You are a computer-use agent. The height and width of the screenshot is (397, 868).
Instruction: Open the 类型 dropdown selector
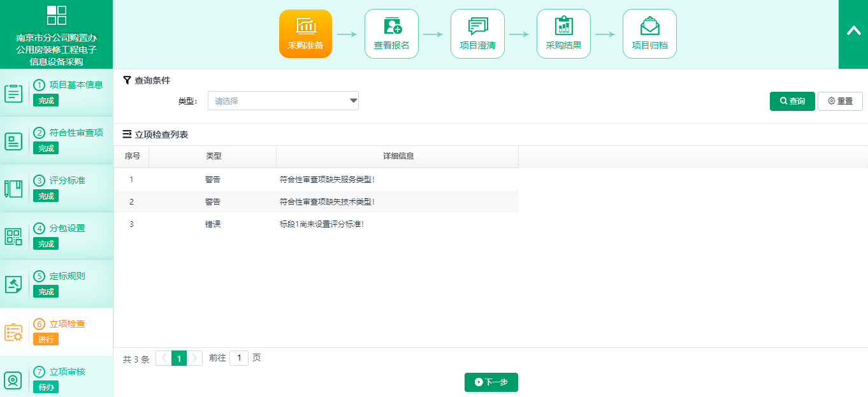283,101
